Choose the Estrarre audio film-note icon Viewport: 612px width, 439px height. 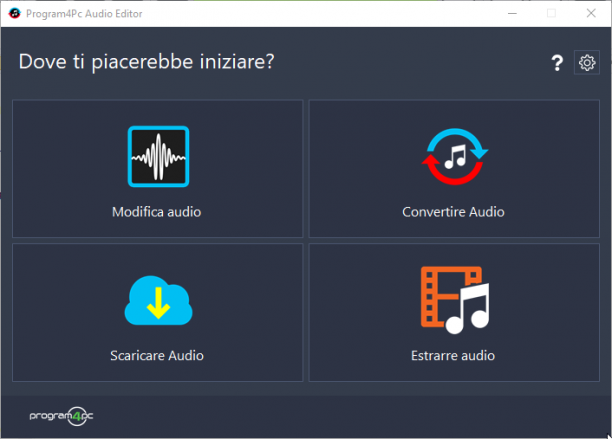(x=455, y=300)
